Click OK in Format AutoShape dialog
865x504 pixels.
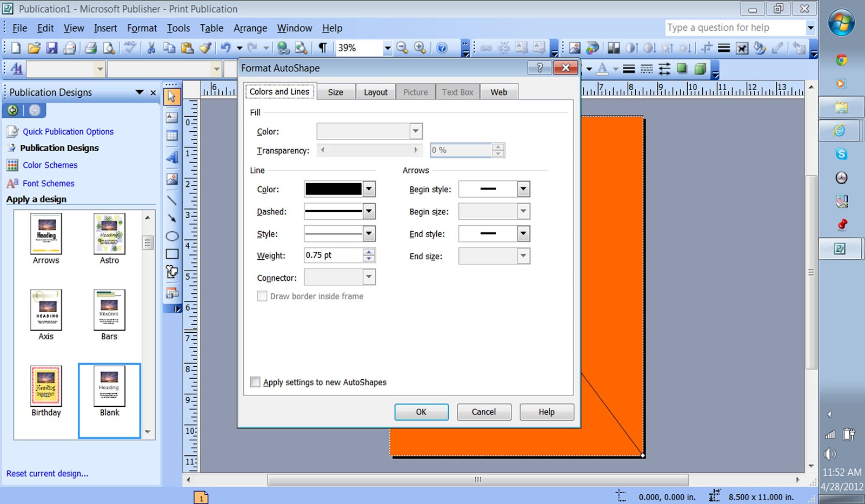(x=421, y=412)
